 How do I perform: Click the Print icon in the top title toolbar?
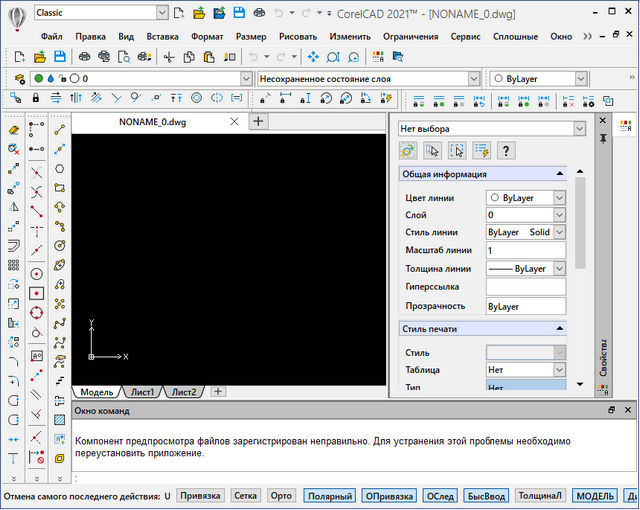tap(260, 13)
